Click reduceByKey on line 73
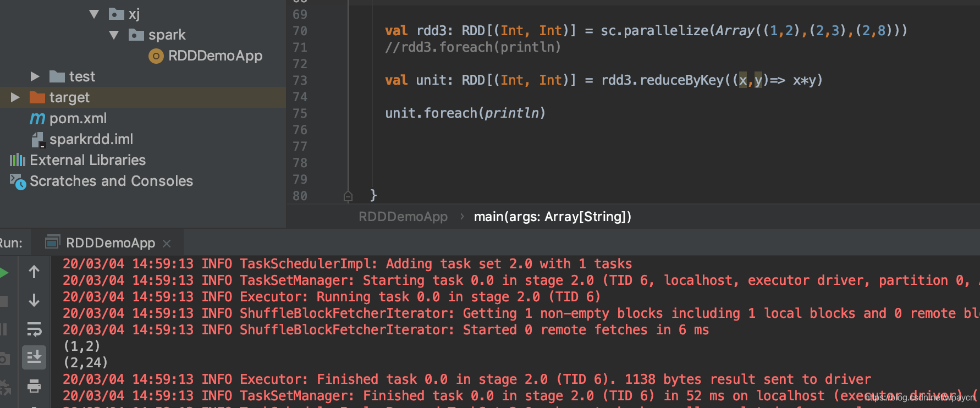The height and width of the screenshot is (408, 980). tap(681, 80)
